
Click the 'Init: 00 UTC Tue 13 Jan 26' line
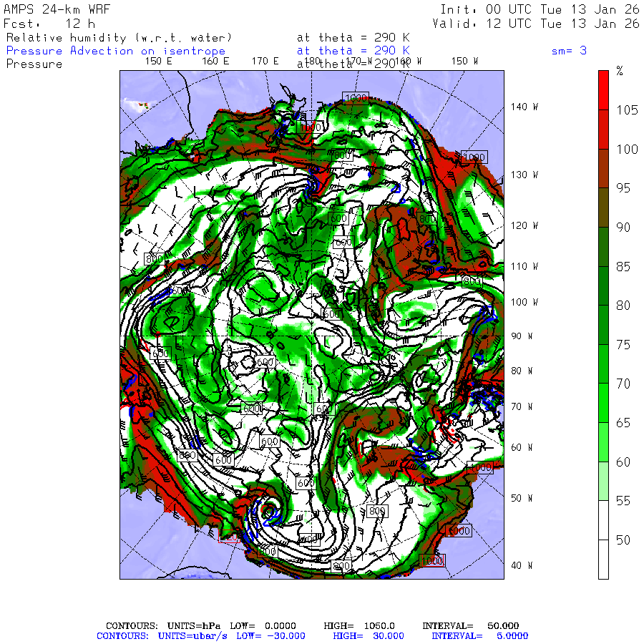click(x=540, y=9)
